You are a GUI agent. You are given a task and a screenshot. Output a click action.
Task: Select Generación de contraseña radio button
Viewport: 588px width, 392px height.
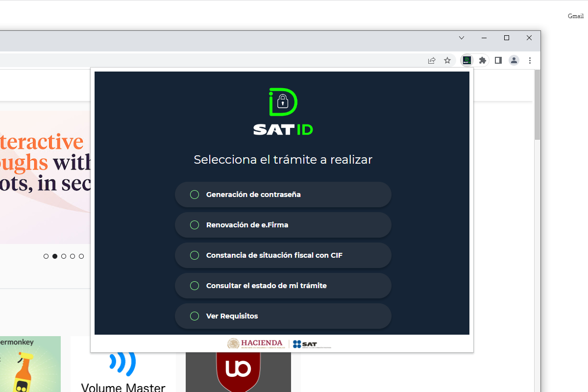click(x=195, y=195)
